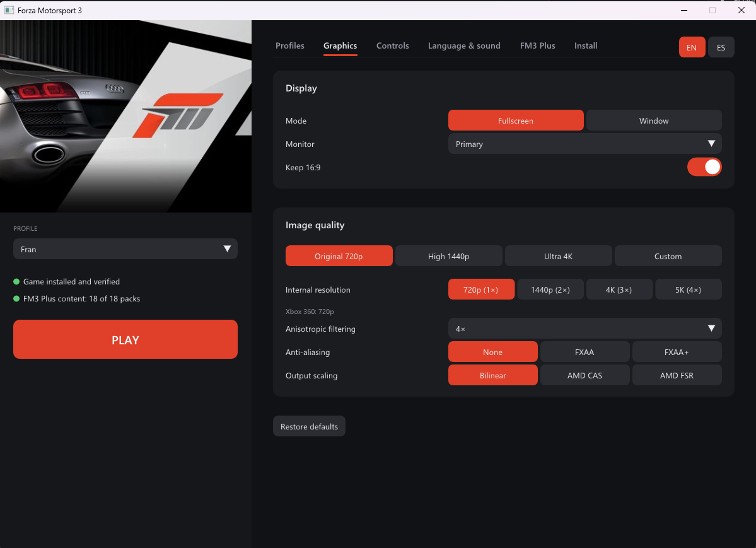This screenshot has width=756, height=548.
Task: Click the Image quality section heading
Action: [315, 225]
